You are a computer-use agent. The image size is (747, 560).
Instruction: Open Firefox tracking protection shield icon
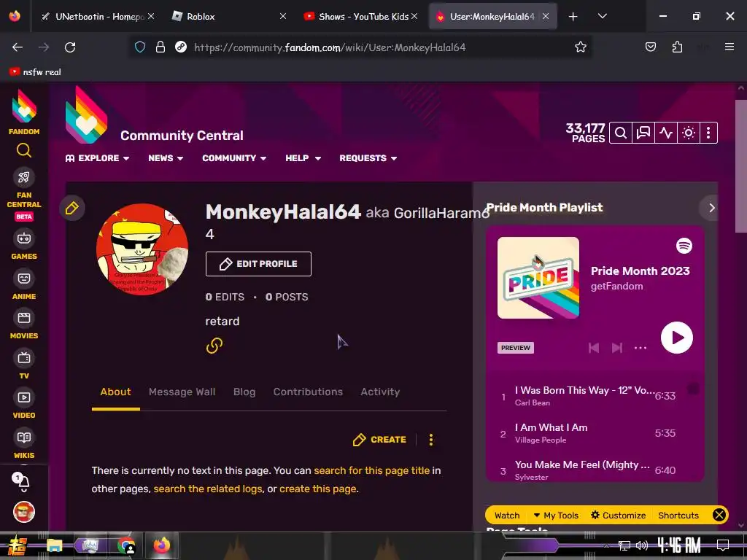pos(139,47)
